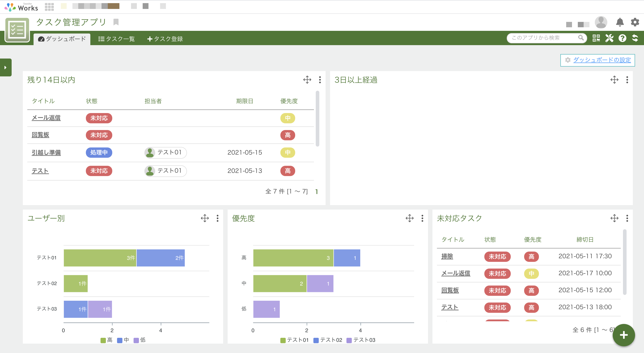
Task: Click the sync refresh arrows icon
Action: [635, 38]
